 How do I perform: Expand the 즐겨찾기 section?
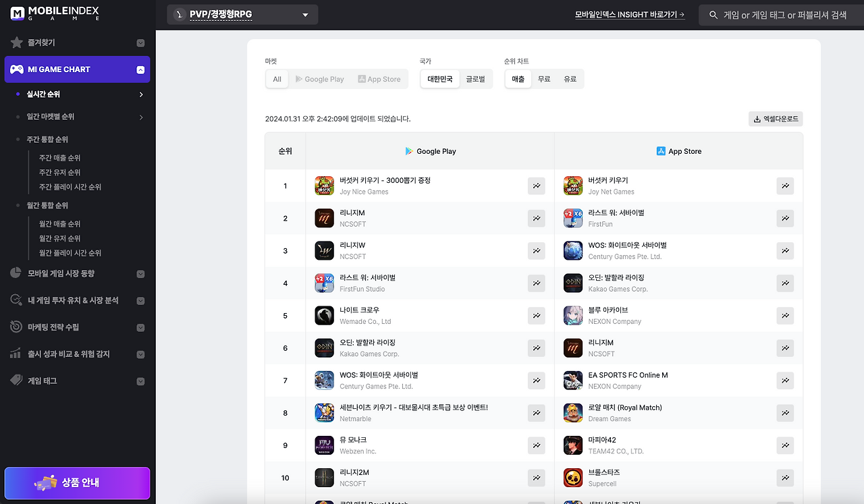coord(140,43)
